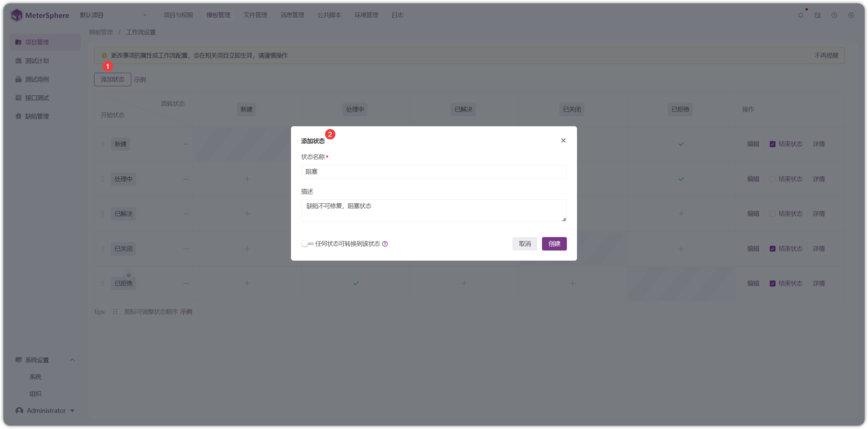Dismiss banner with 不再提醒
Screen dimensions: 868x429
(x=827, y=56)
